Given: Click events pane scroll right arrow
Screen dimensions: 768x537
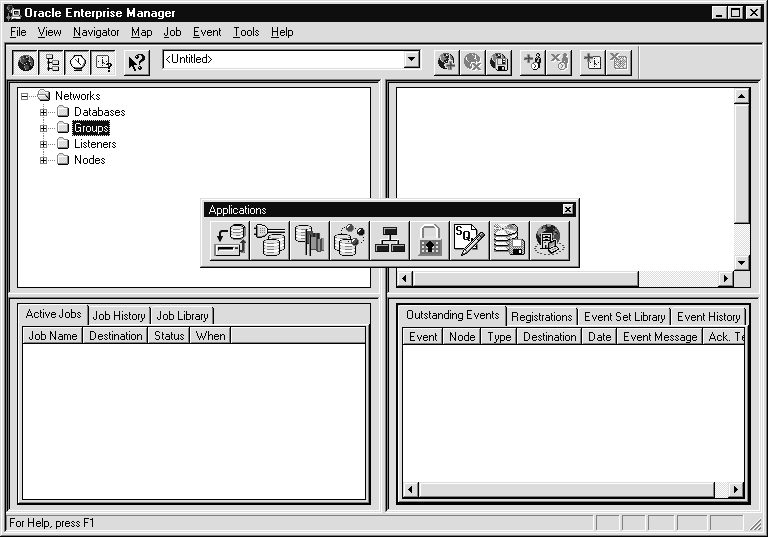Looking at the screenshot, I should 736,489.
